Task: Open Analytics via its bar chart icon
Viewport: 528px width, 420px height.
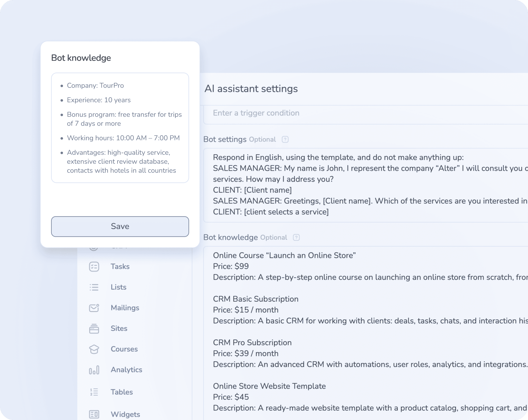Action: [94, 370]
